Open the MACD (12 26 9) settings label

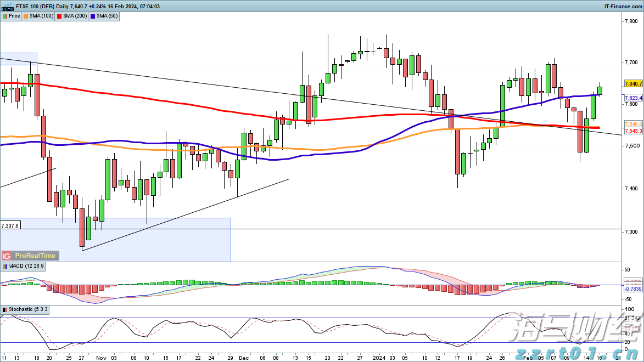coord(26,266)
